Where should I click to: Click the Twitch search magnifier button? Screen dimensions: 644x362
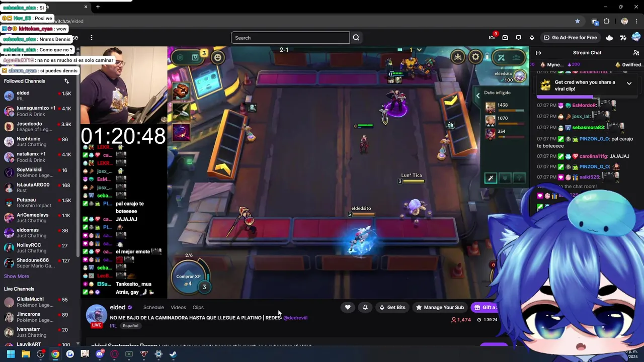[356, 38]
